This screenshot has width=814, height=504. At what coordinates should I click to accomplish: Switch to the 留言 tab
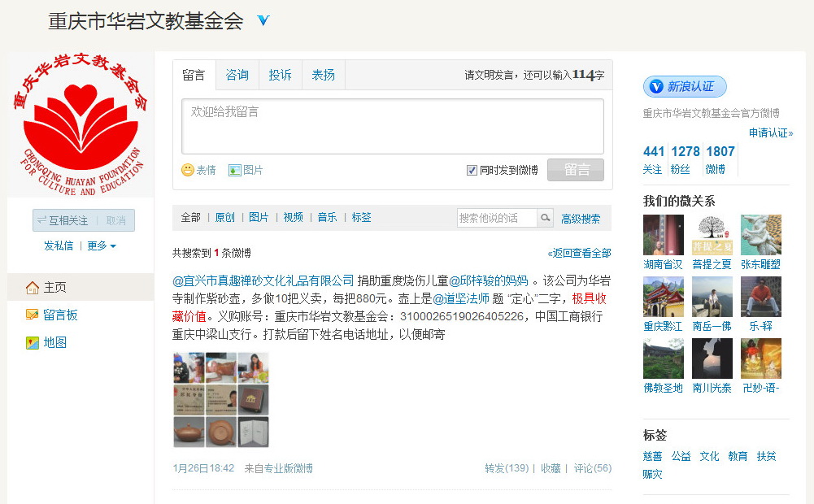[x=194, y=76]
